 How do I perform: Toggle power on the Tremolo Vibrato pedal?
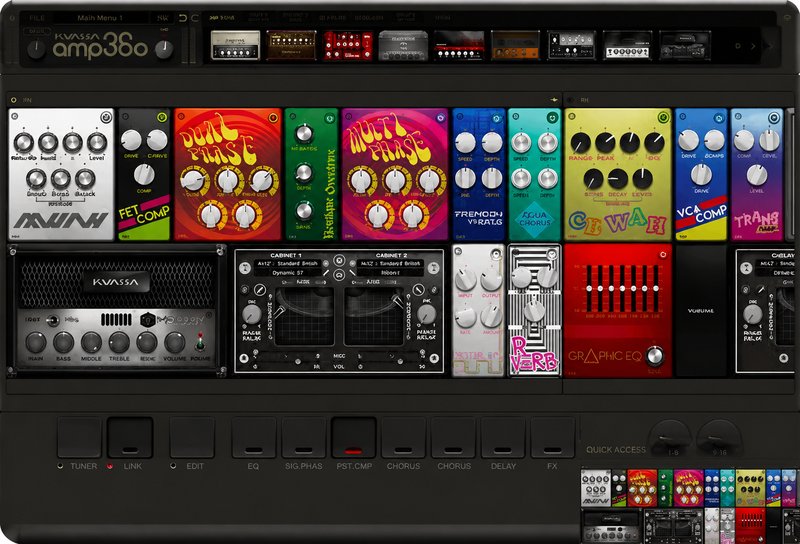(x=496, y=118)
